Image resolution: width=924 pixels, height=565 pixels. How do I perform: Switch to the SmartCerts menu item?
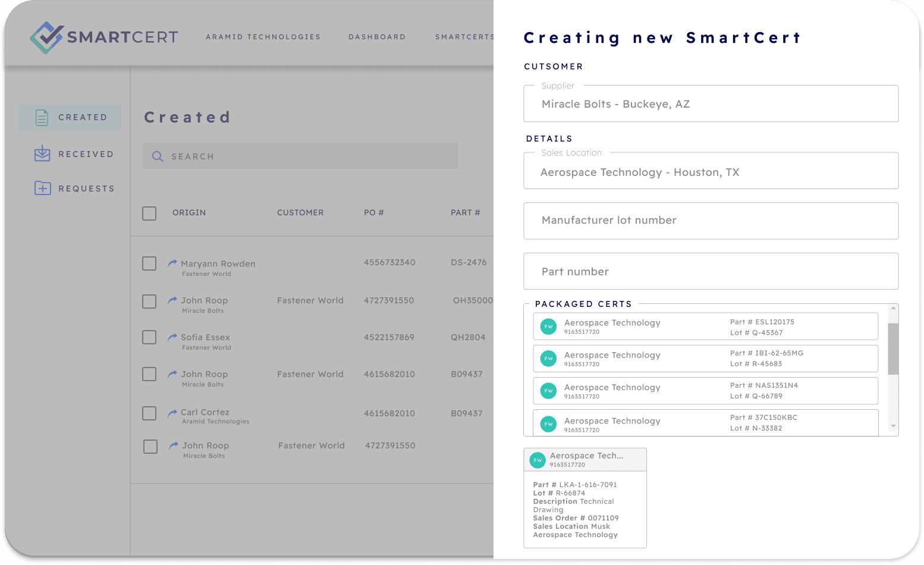tap(465, 37)
